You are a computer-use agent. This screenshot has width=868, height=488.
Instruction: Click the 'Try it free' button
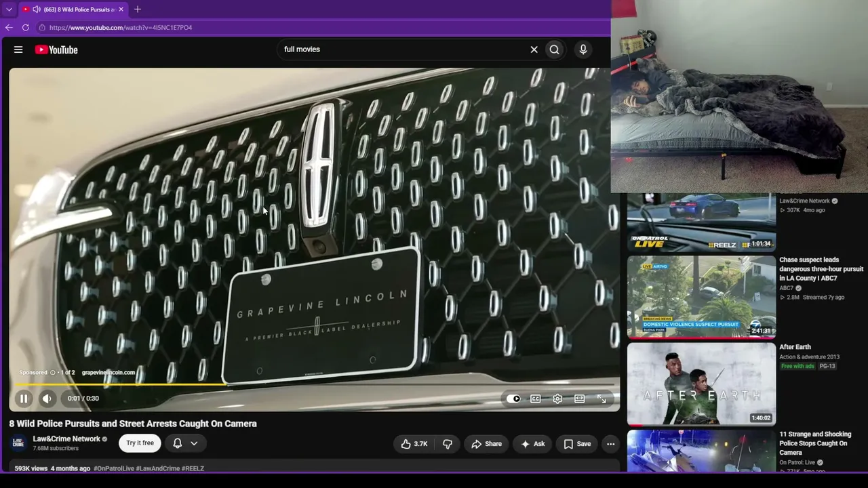140,443
